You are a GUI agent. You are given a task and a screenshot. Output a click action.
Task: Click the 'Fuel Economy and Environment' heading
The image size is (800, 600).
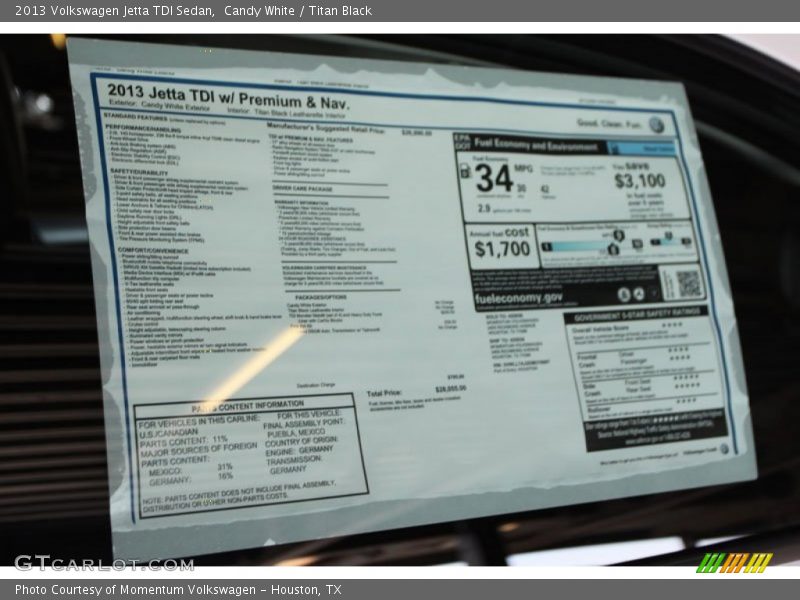[536, 145]
